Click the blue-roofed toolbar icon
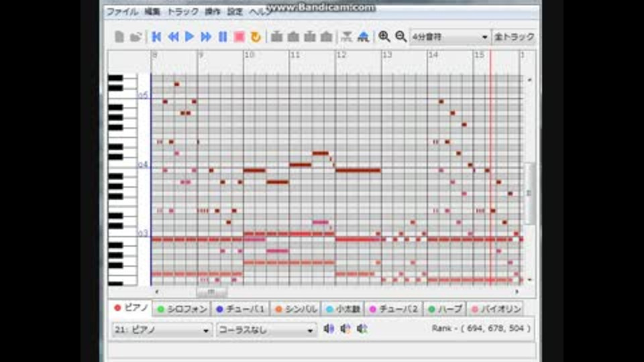Viewport: 644px width, 362px height. (363, 37)
